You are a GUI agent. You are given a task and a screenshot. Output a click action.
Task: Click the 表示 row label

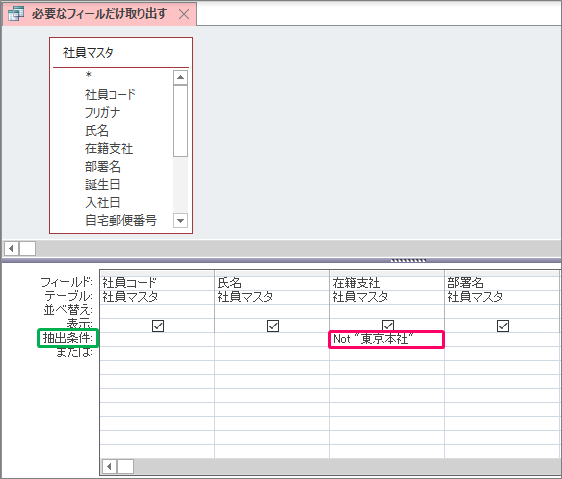[80, 323]
